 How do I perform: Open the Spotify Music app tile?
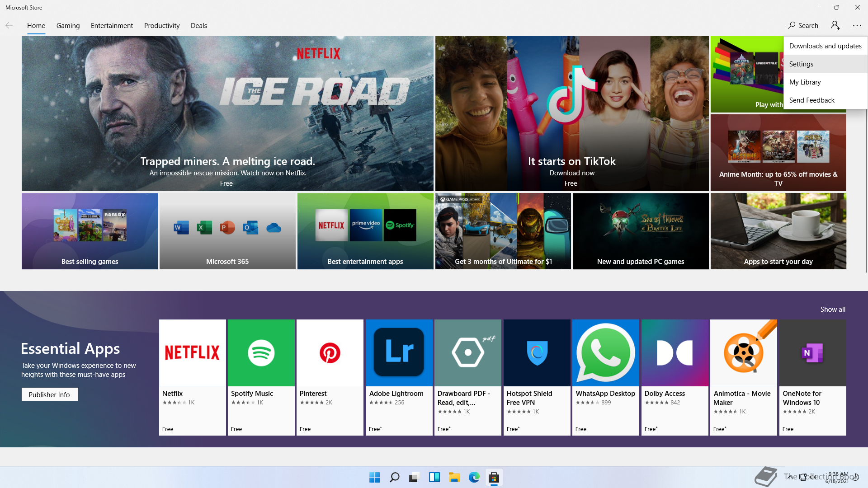[x=261, y=377]
